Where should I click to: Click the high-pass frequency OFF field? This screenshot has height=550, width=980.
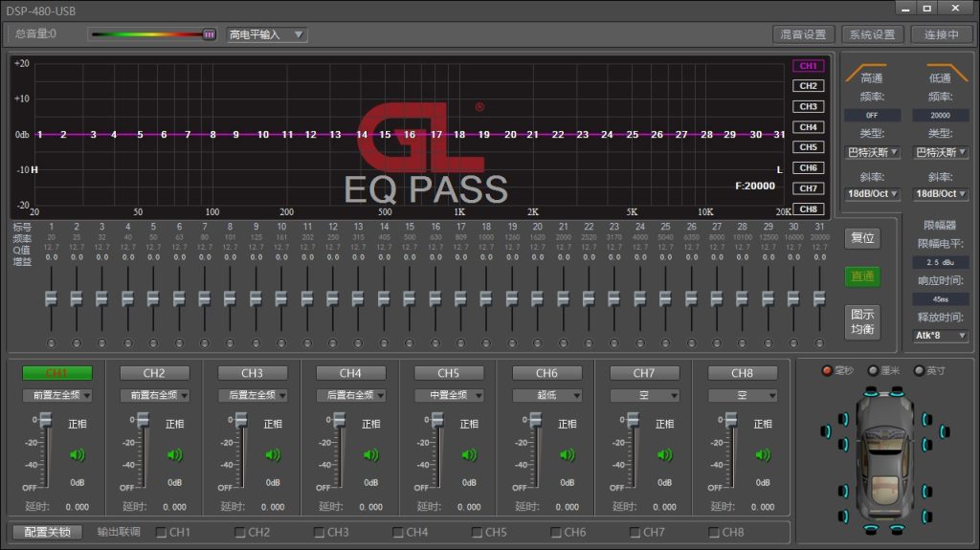coord(873,116)
